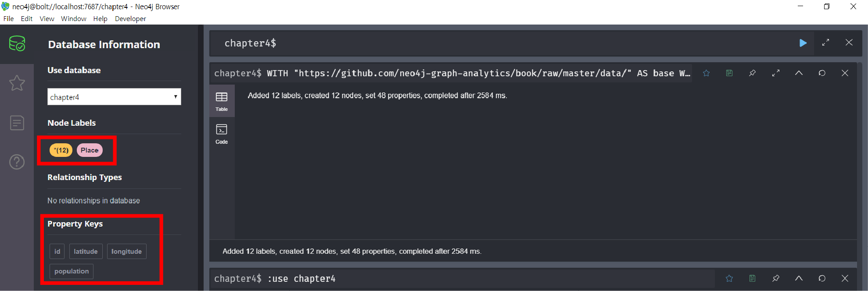Open the Developer menu

[130, 19]
